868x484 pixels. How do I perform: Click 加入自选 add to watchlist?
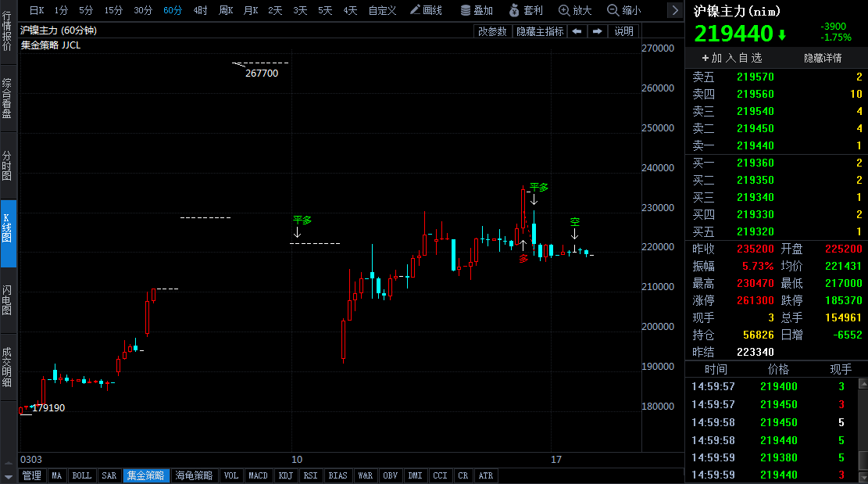tap(732, 58)
